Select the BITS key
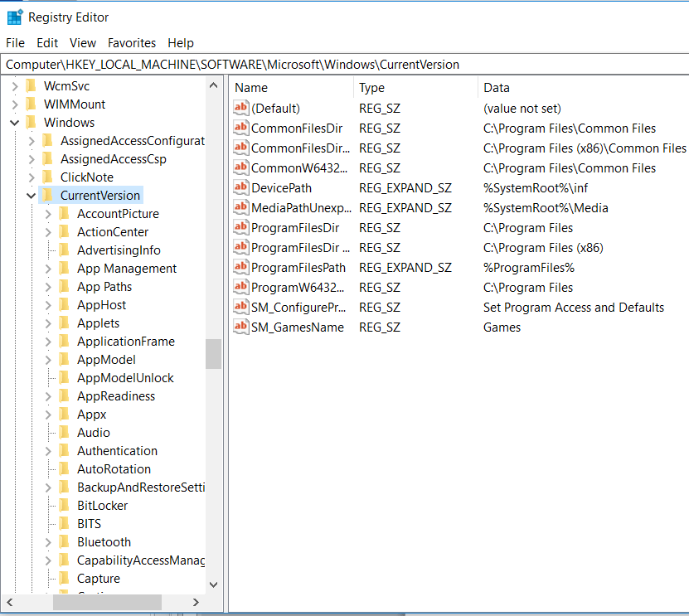Image resolution: width=689 pixels, height=616 pixels. [x=90, y=524]
